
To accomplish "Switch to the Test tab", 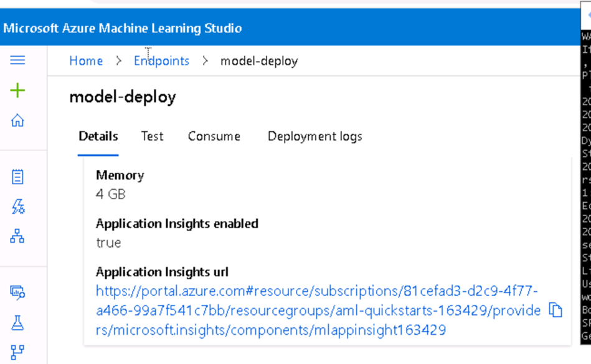I will click(153, 136).
